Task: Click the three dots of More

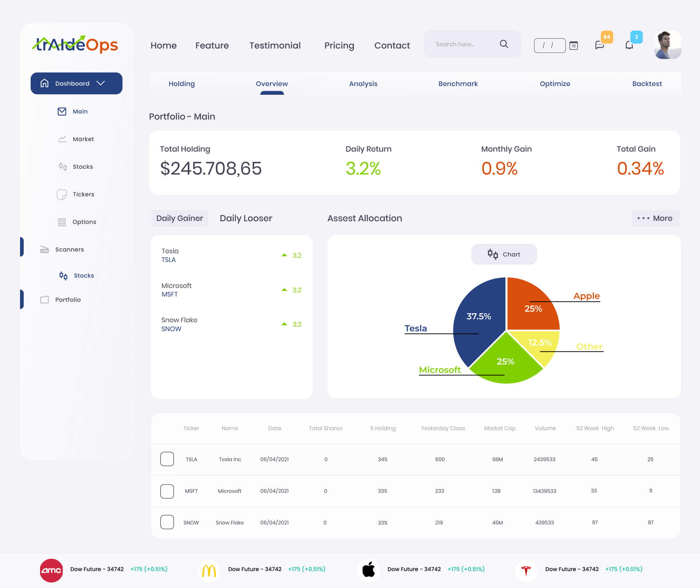Action: pyautogui.click(x=643, y=218)
